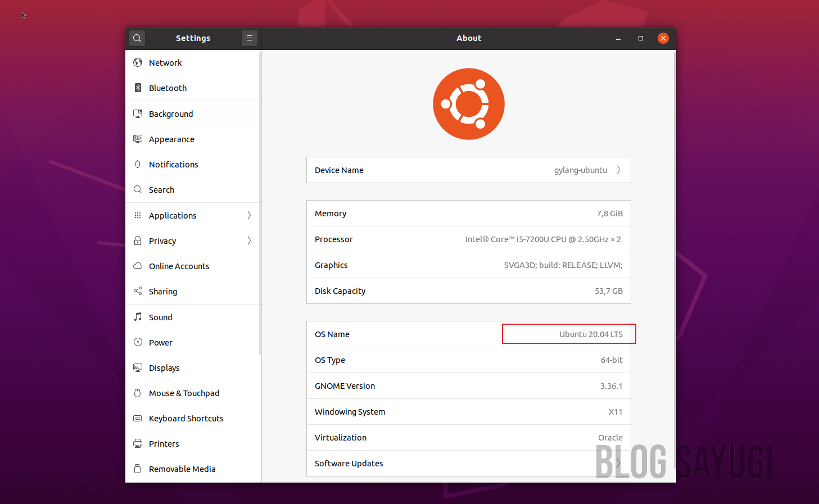
Task: Click the Online Accounts cloud icon
Action: point(138,266)
